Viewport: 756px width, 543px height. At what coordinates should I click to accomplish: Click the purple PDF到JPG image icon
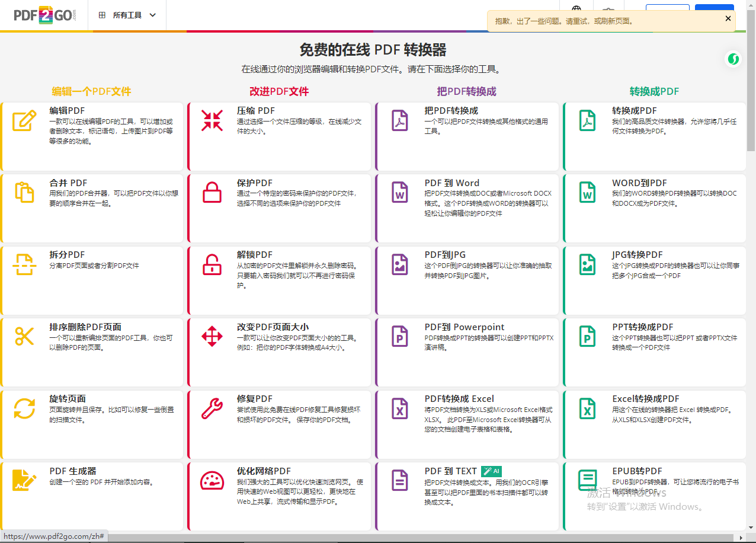[x=400, y=264]
